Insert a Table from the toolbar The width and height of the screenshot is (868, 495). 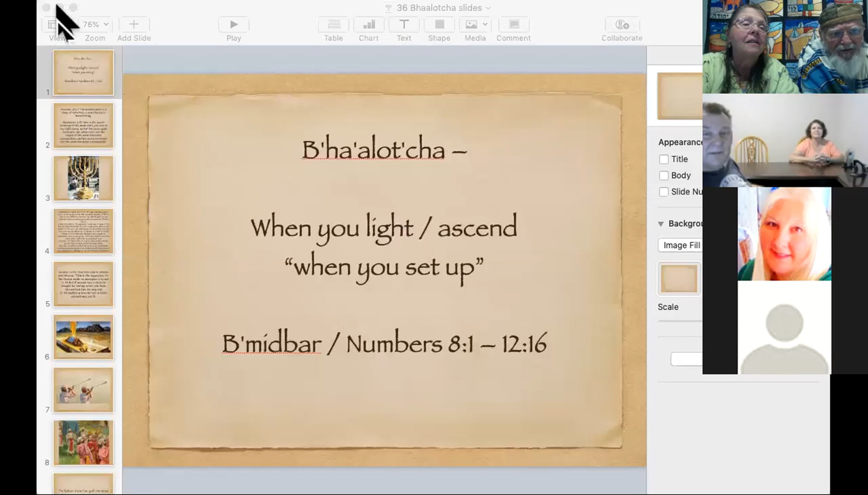333,25
